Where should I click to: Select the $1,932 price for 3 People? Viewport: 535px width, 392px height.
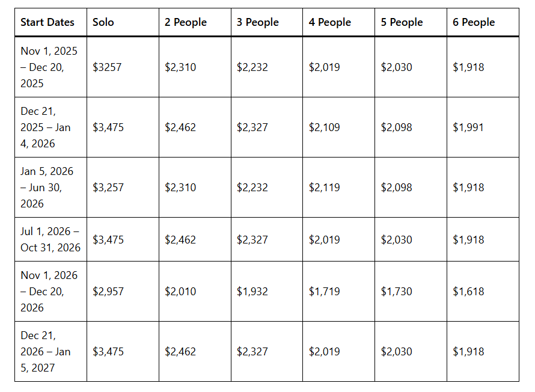(x=252, y=292)
